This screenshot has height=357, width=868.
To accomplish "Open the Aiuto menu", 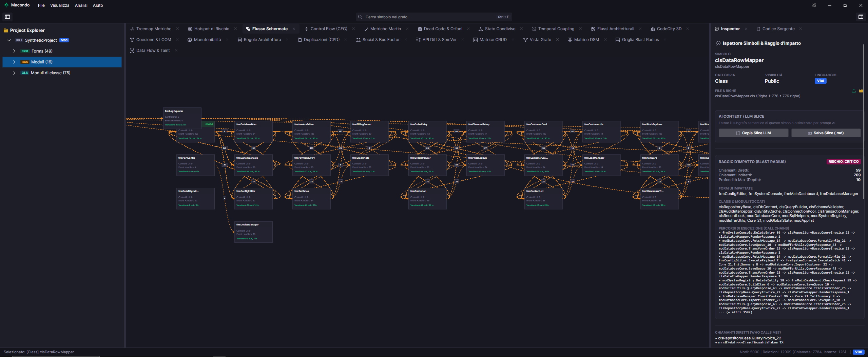I will click(98, 5).
